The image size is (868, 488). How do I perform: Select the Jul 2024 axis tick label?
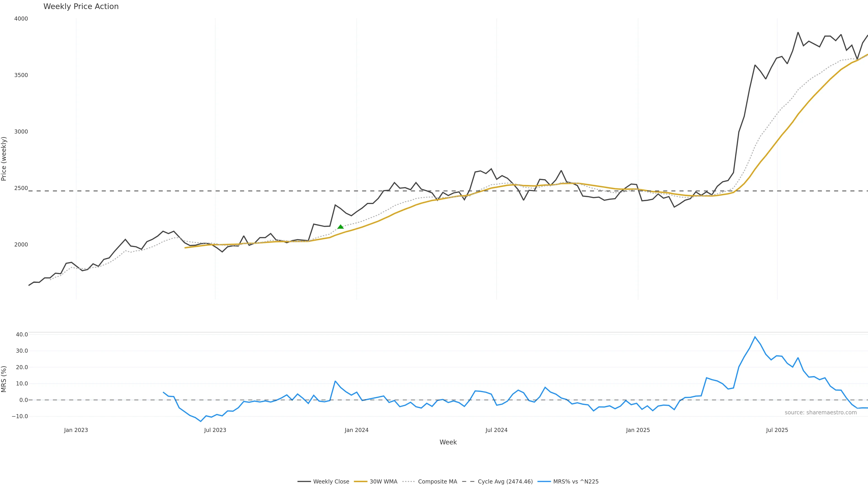pos(496,430)
